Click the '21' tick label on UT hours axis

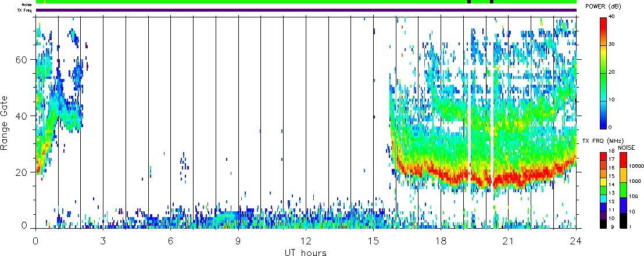pos(509,240)
